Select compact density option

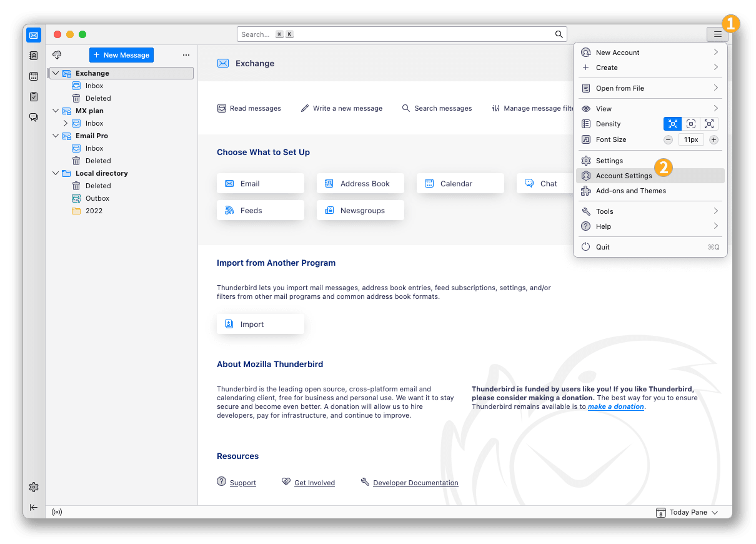click(672, 124)
